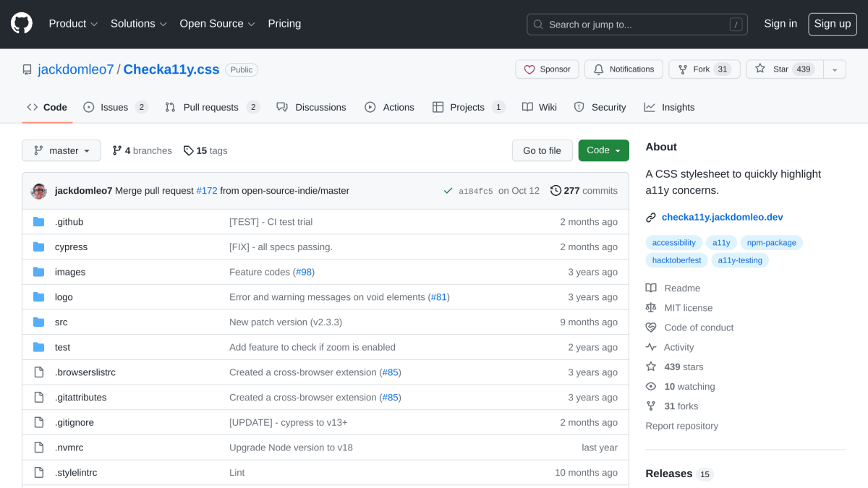Screen dimensions: 868x488
Task: Click the branch icon beside 4 branches
Action: click(x=116, y=150)
